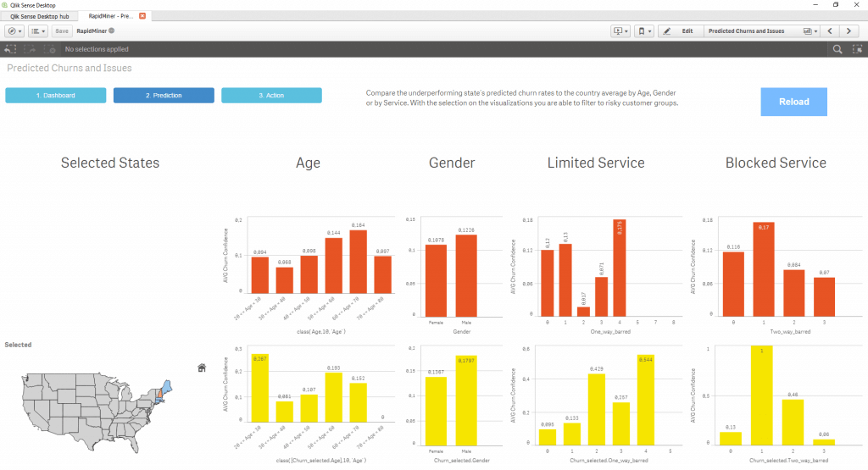Image resolution: width=868 pixels, height=470 pixels.
Task: Open the bookmarks dropdown
Action: point(644,31)
